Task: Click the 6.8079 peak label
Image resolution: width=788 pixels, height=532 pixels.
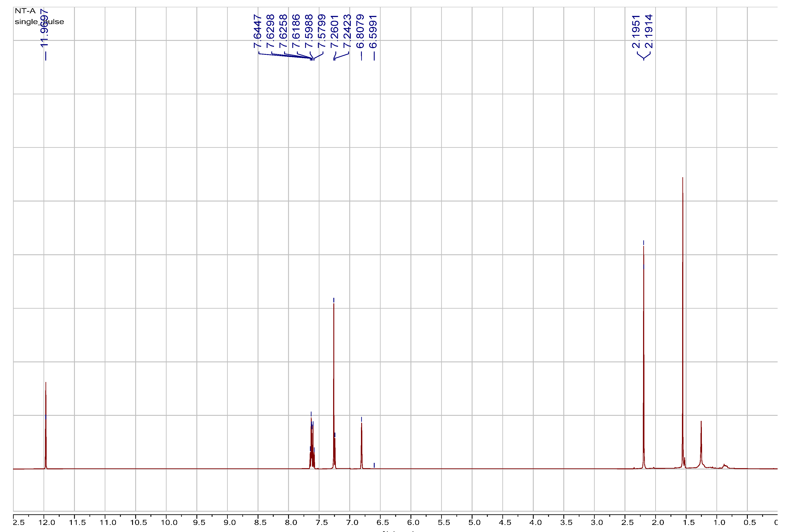Action: (361, 31)
